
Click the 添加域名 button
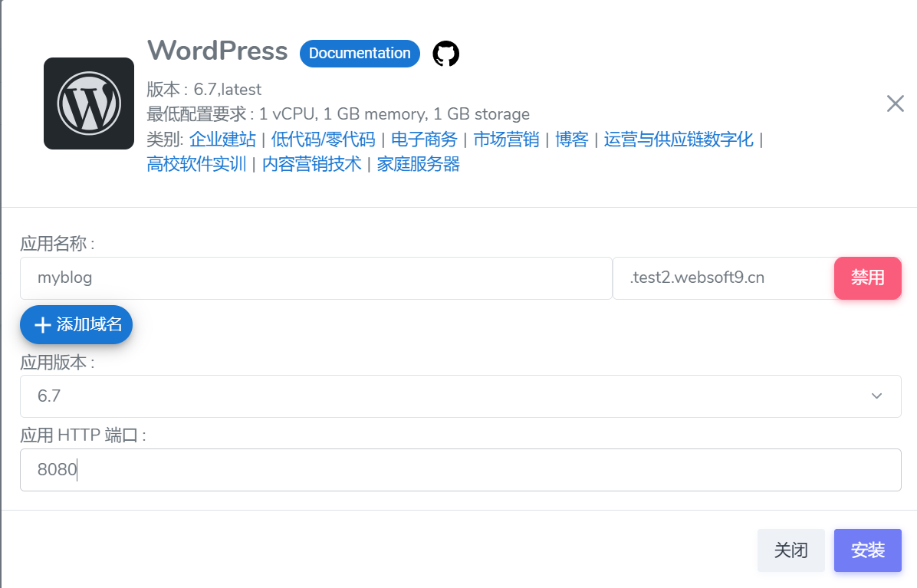[x=76, y=324]
